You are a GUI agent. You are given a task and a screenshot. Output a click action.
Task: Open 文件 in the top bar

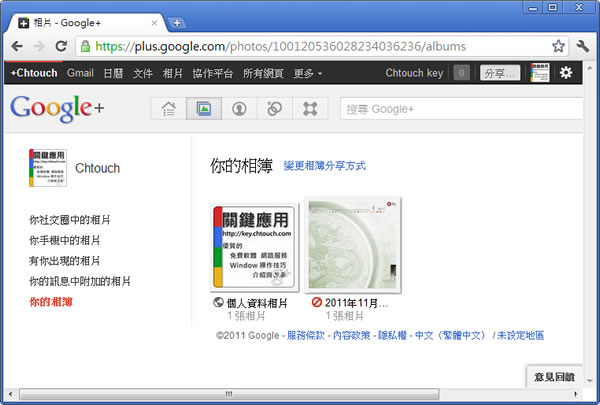point(143,73)
